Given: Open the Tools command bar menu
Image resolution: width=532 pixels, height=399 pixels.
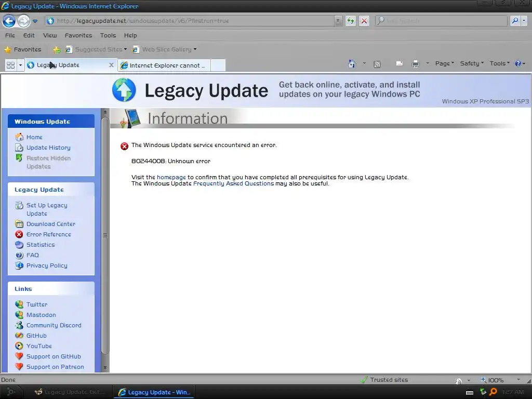Looking at the screenshot, I should point(499,63).
